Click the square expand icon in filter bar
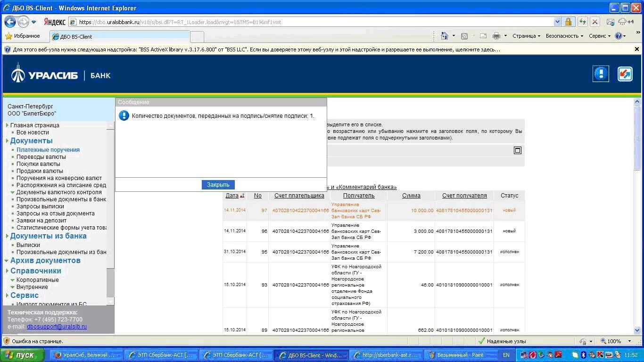Image resolution: width=644 pixels, height=362 pixels. (x=517, y=150)
